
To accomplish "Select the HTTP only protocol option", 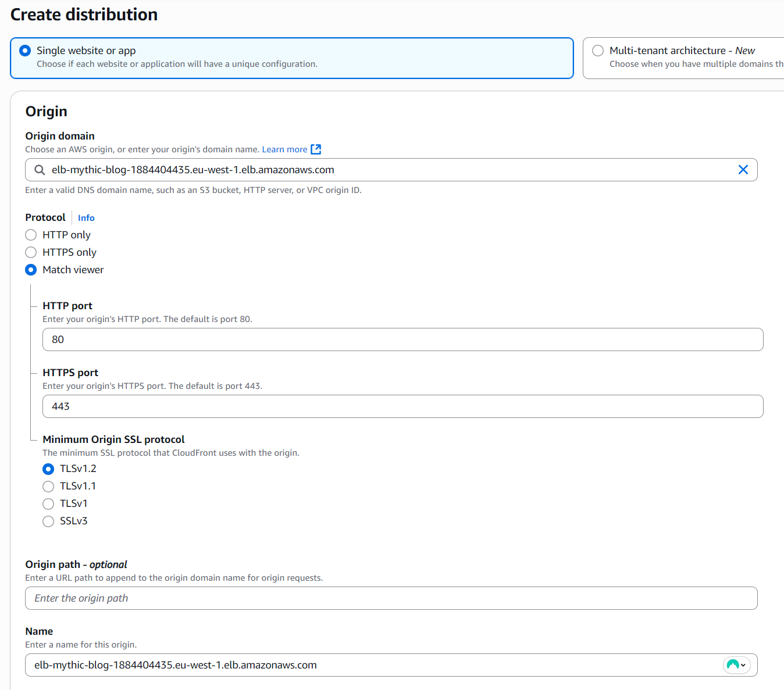I will click(31, 235).
